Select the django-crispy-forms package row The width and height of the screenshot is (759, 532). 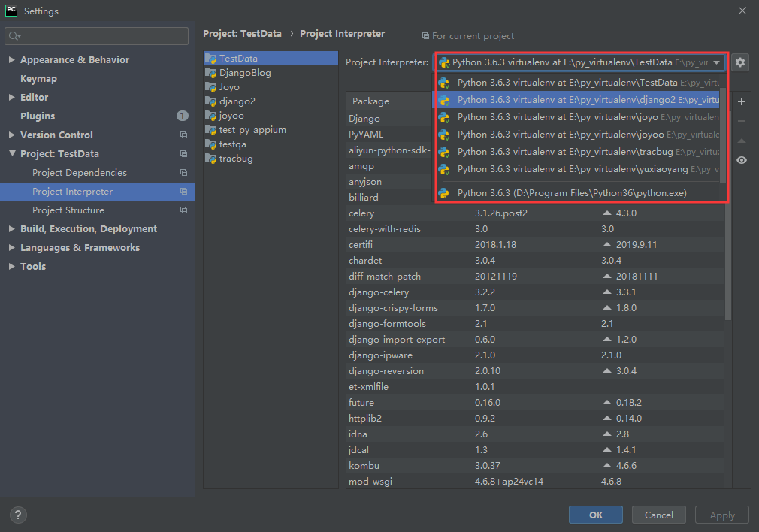click(x=535, y=308)
